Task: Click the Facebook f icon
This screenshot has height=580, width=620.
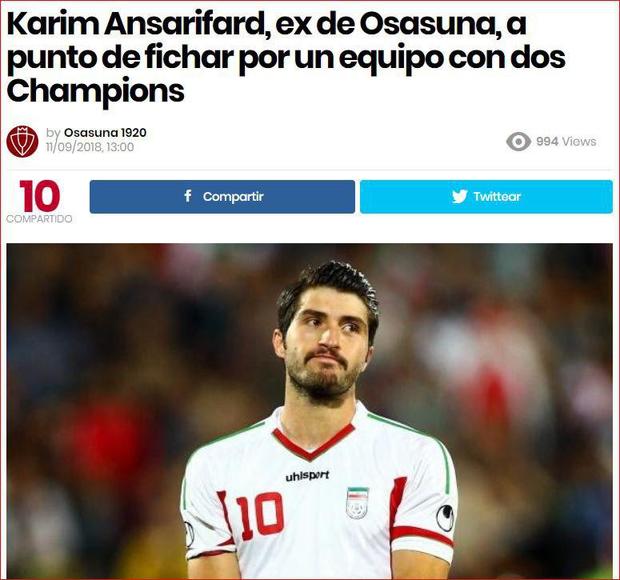Action: click(x=188, y=196)
